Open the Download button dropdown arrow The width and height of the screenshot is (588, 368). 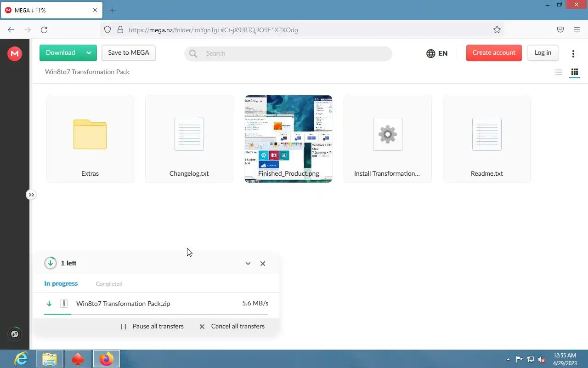pyautogui.click(x=89, y=53)
